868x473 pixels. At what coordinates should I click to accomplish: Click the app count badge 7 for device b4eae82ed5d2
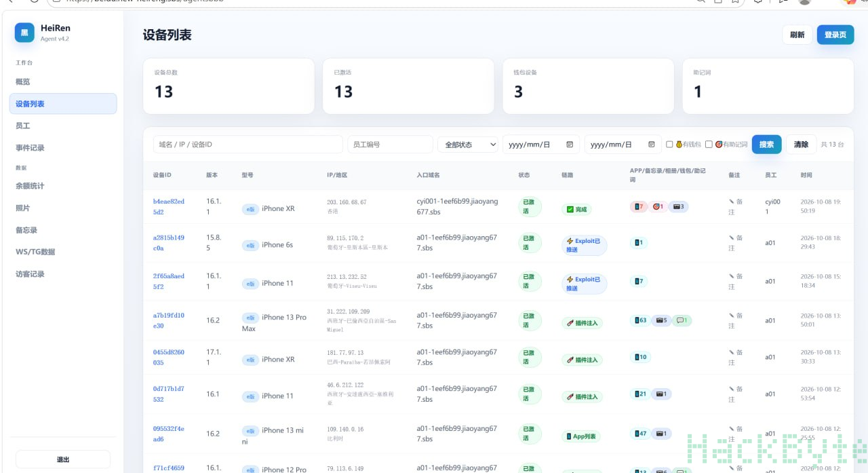[638, 206]
